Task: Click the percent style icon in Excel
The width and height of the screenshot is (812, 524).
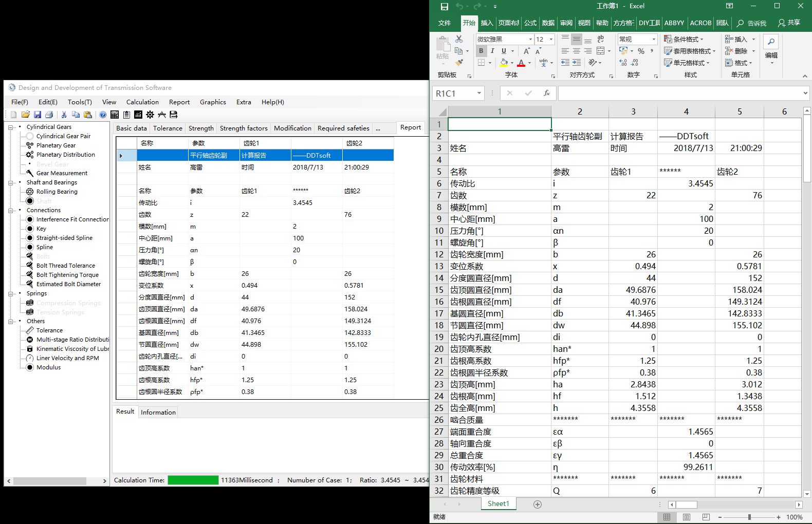Action: [641, 51]
